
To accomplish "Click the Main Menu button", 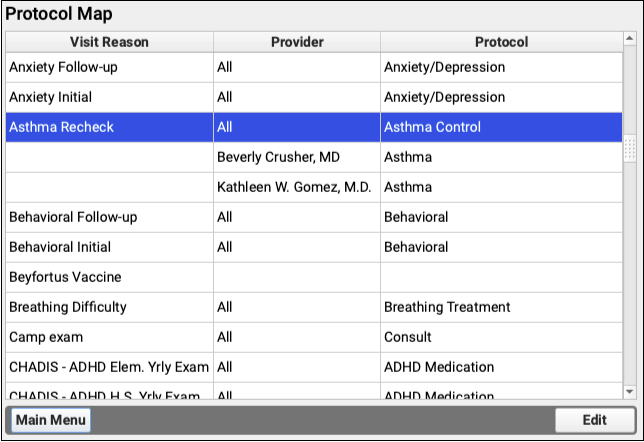I will [x=49, y=420].
